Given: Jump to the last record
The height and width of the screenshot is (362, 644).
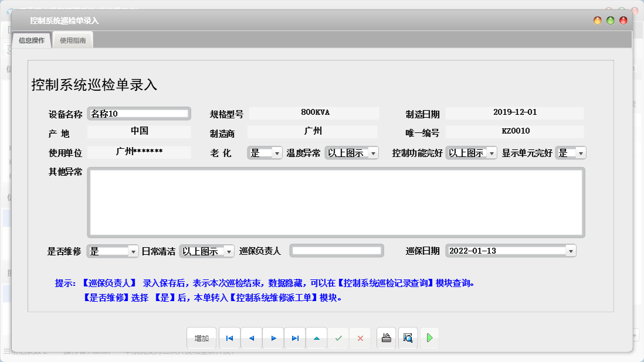Looking at the screenshot, I should [x=294, y=338].
